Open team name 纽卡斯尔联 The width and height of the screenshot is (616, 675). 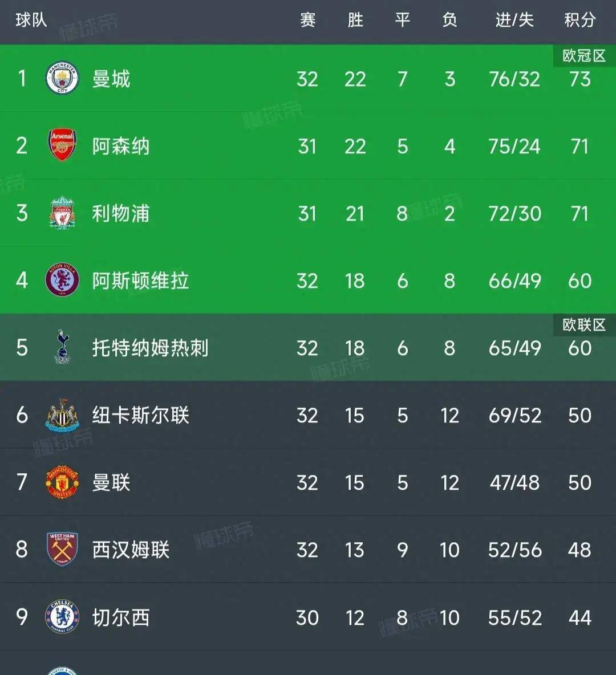pyautogui.click(x=141, y=415)
